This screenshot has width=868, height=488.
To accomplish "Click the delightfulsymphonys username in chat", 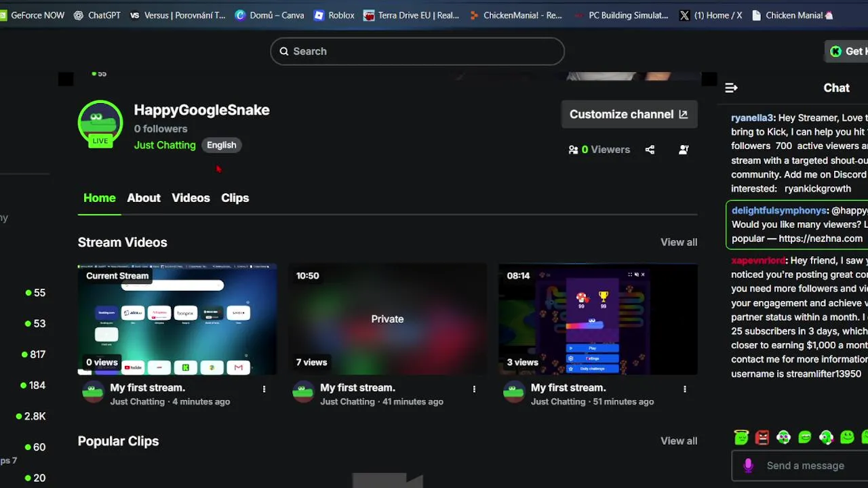I will (779, 211).
